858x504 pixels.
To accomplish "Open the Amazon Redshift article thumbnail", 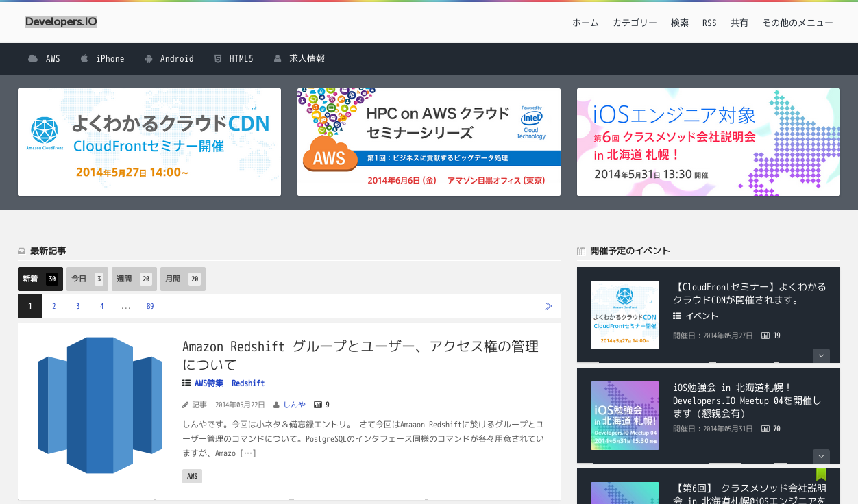I will 100,405.
